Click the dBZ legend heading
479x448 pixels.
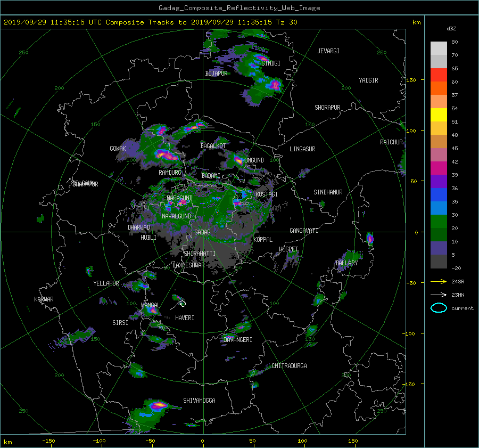(451, 29)
